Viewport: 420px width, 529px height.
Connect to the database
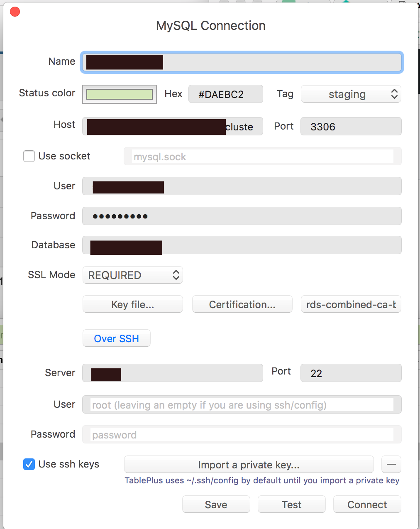coord(366,504)
